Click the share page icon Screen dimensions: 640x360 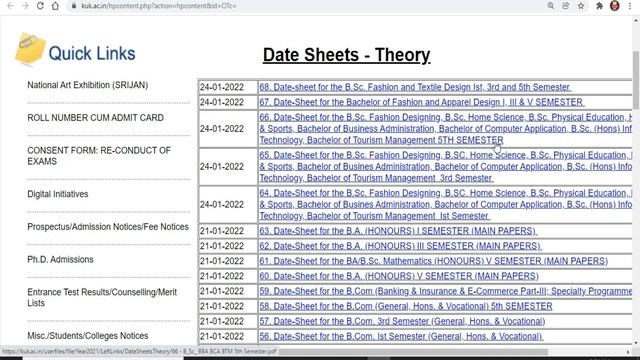pos(566,6)
